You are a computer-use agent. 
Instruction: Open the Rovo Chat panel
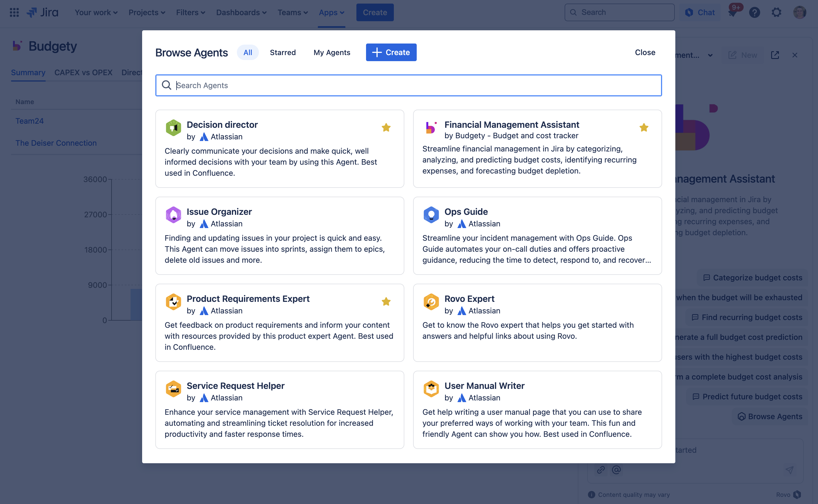[x=700, y=12]
